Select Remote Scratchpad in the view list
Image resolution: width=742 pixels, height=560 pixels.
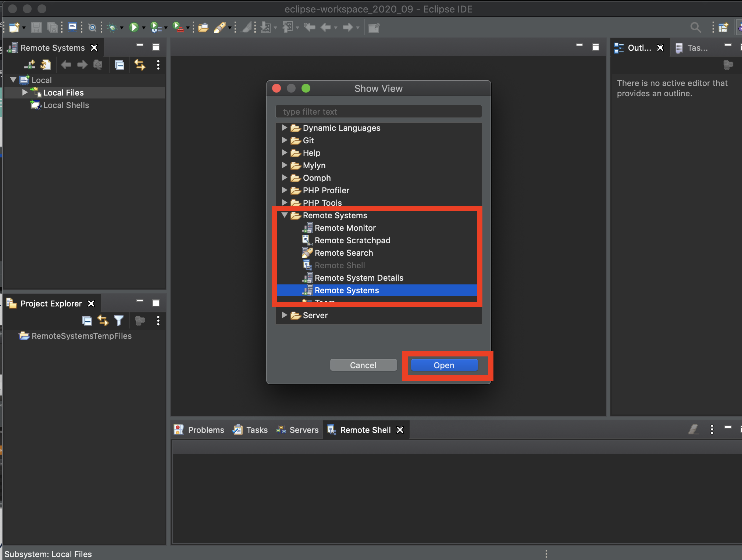pos(352,240)
